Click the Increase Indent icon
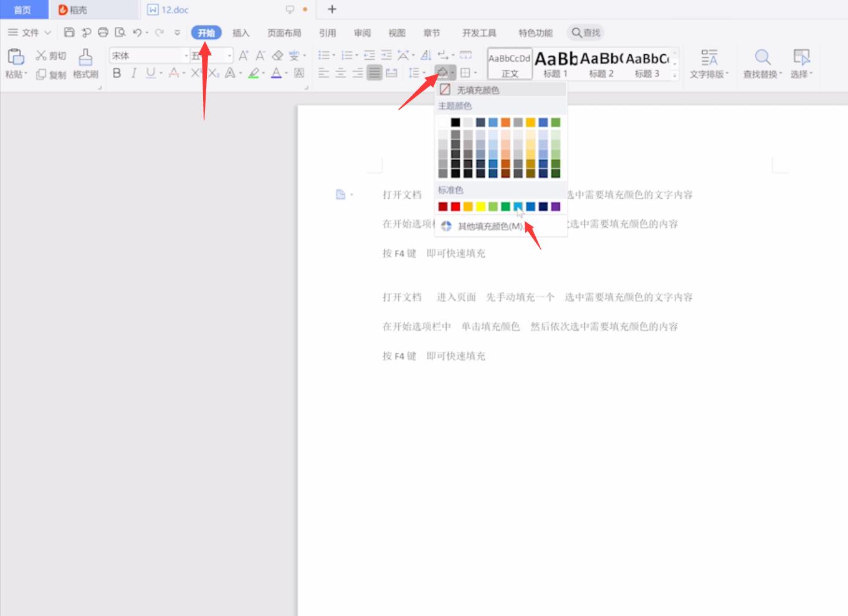 pyautogui.click(x=386, y=55)
